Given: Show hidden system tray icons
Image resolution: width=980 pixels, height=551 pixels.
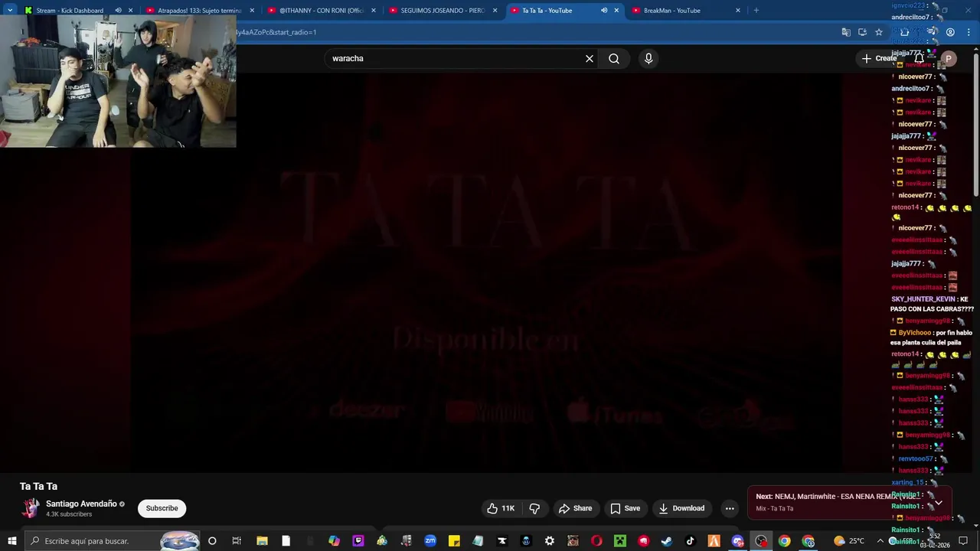Looking at the screenshot, I should coord(880,541).
